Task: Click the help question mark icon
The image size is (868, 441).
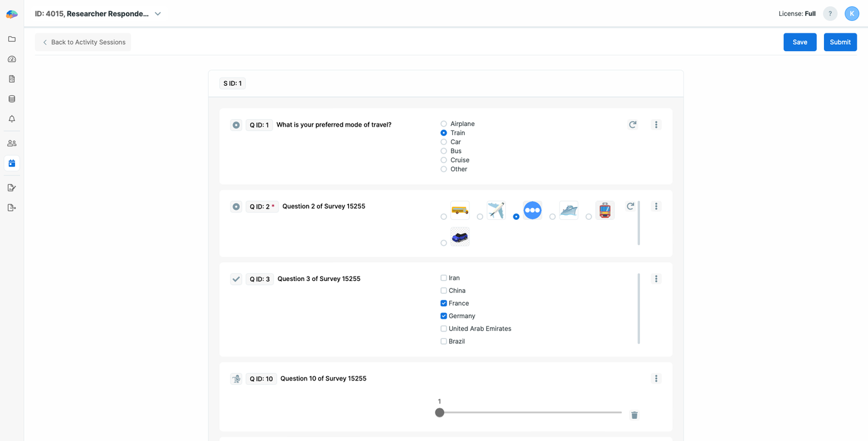Action: pyautogui.click(x=830, y=14)
